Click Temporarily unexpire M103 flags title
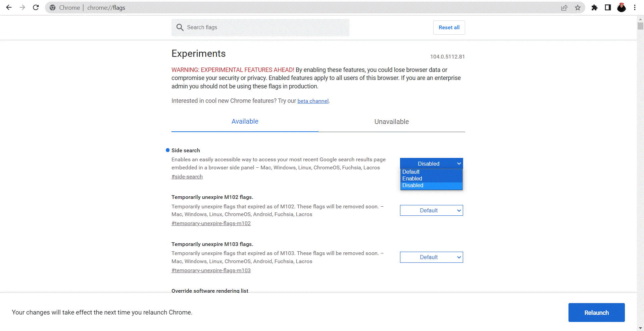Viewport: 644px width, 331px height. (212, 244)
